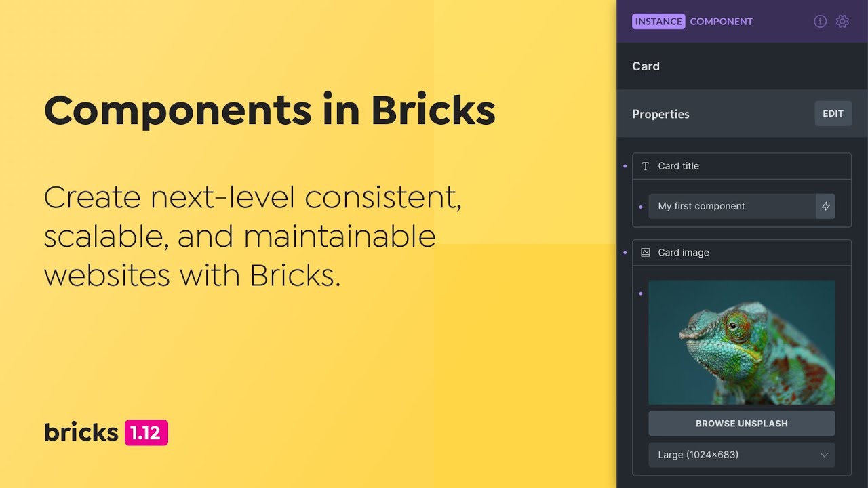Click the purple dot beside Card image
The width and height of the screenshot is (868, 488).
(625, 252)
